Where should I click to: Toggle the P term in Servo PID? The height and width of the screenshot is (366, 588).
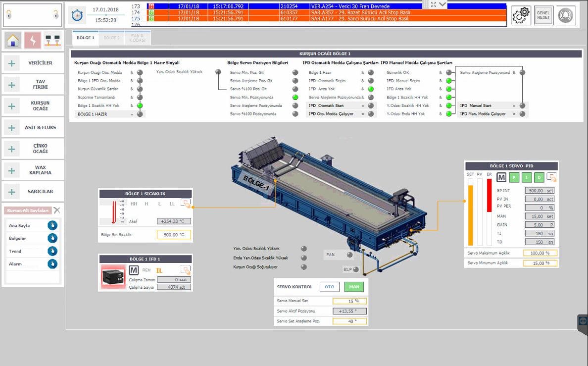514,177
